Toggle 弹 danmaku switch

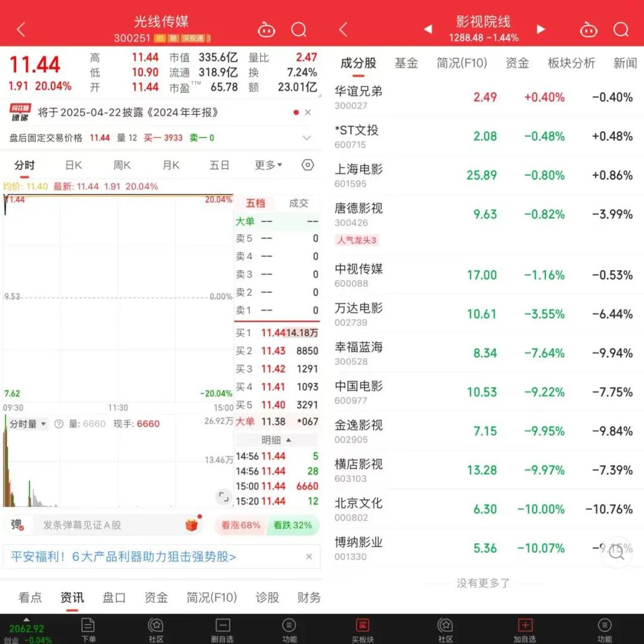tap(17, 525)
